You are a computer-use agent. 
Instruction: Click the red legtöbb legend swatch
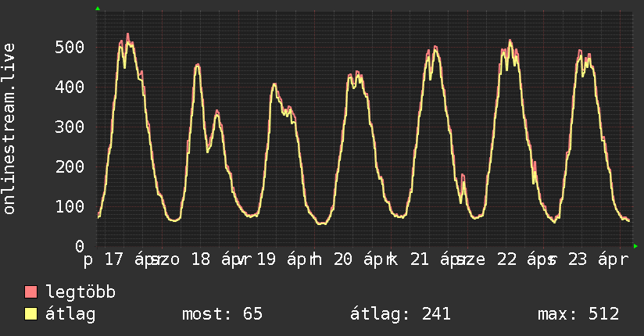(x=31, y=293)
